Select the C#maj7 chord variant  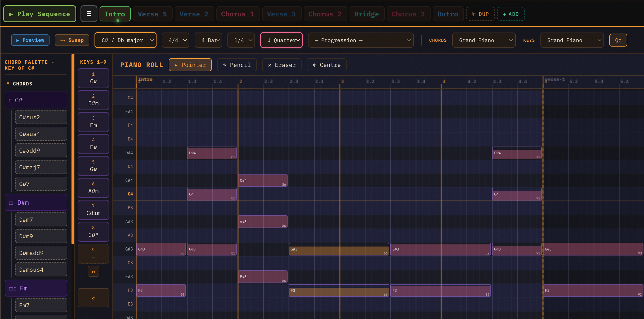(41, 167)
